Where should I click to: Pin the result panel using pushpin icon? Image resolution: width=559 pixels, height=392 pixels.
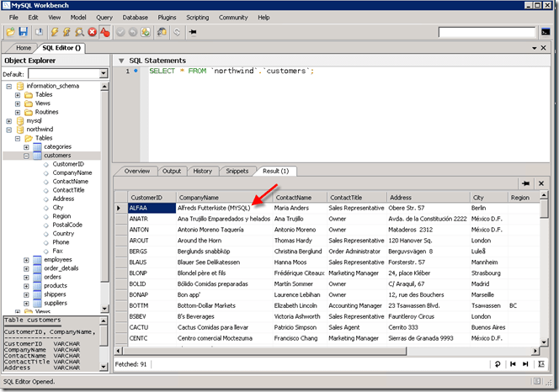(525, 183)
